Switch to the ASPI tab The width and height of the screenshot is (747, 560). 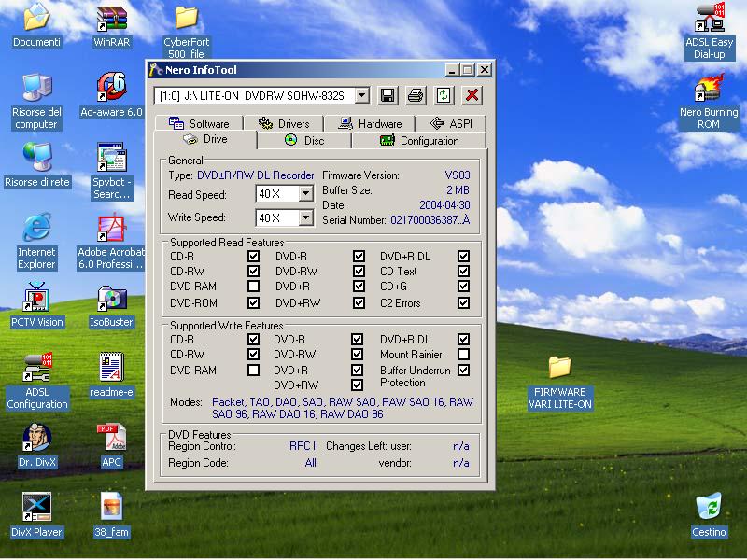(451, 124)
